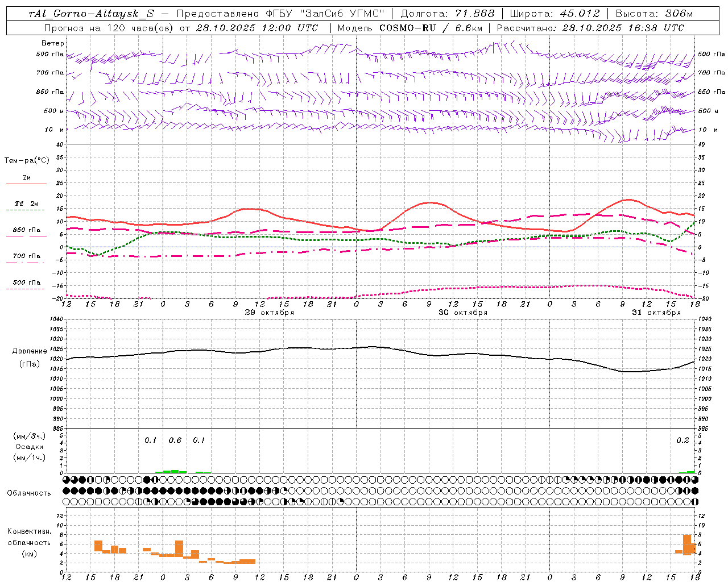Select the date label 29 октября
Screen dimensions: 728x582
270,313
